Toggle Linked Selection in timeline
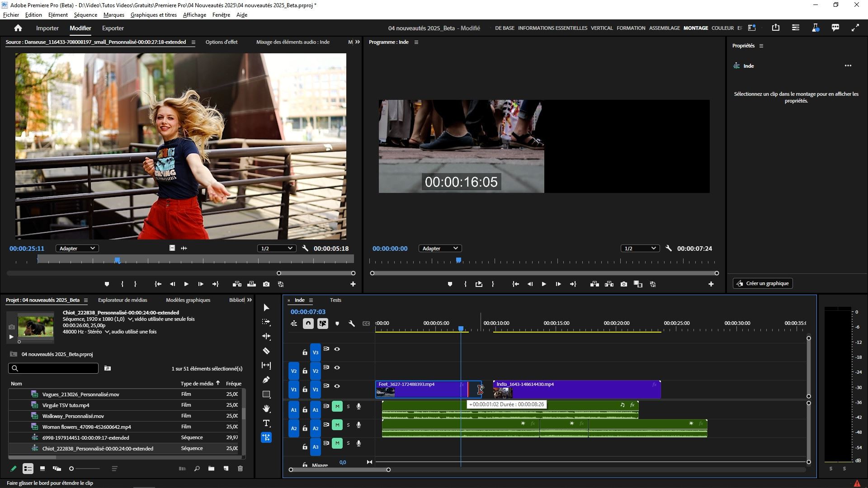The width and height of the screenshot is (868, 488). pos(323,324)
